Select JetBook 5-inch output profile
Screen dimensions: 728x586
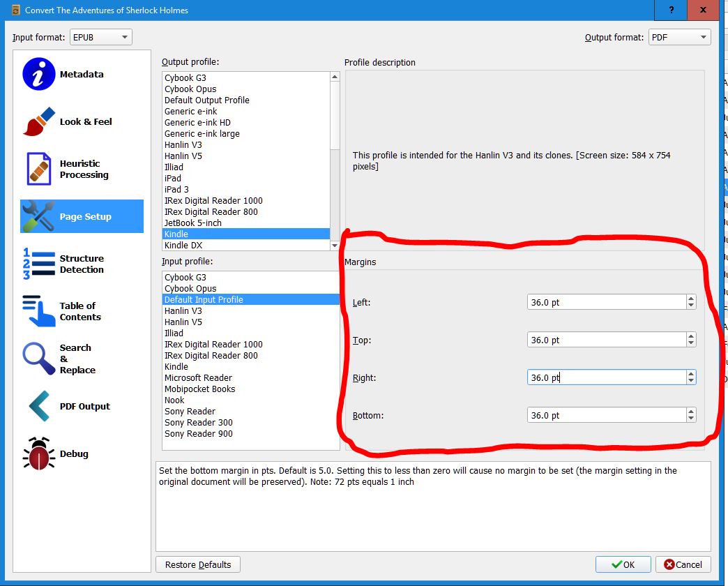coord(246,223)
